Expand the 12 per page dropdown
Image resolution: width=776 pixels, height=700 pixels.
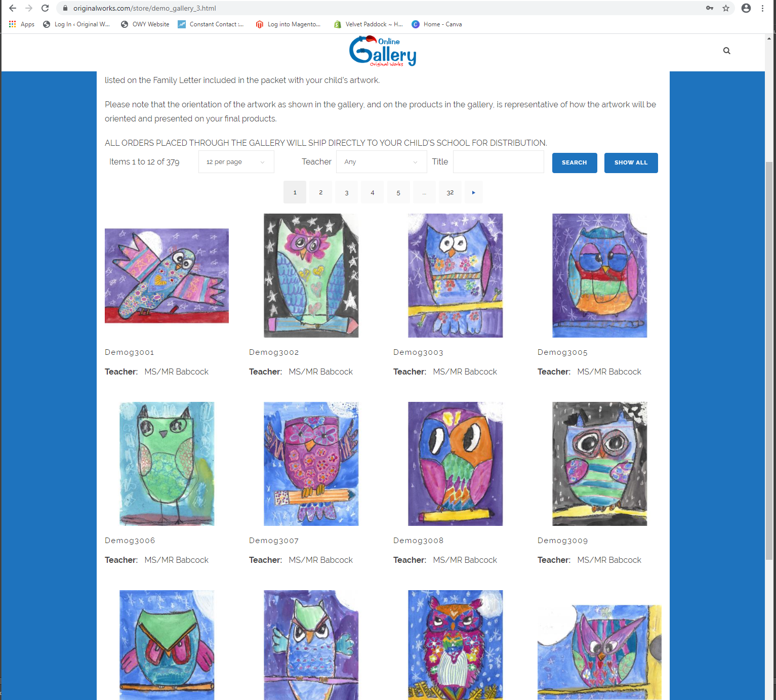coord(236,162)
